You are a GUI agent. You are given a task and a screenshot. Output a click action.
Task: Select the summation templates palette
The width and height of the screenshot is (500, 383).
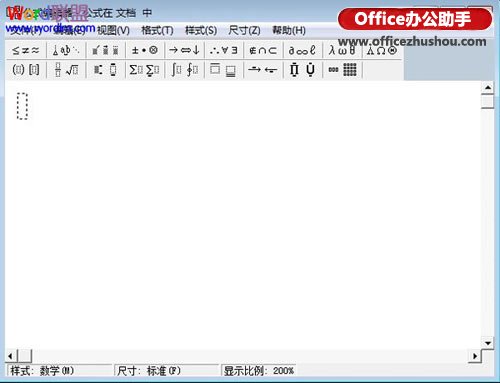144,70
